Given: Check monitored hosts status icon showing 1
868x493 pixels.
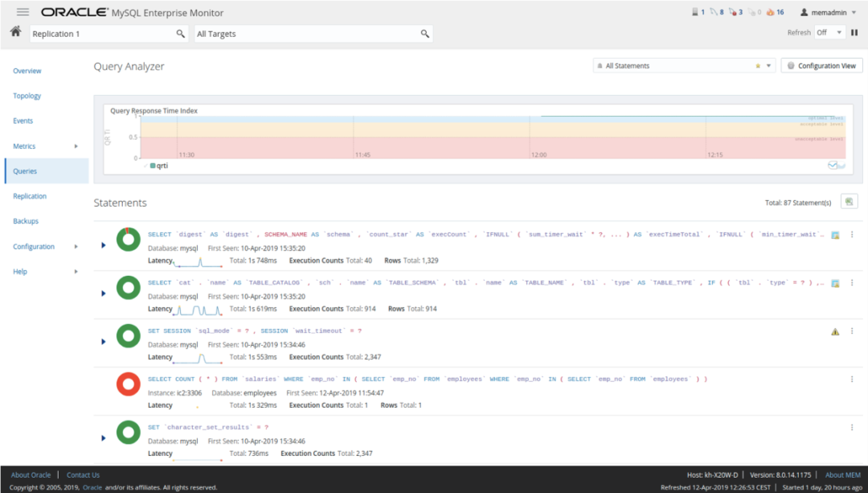Looking at the screenshot, I should [694, 11].
